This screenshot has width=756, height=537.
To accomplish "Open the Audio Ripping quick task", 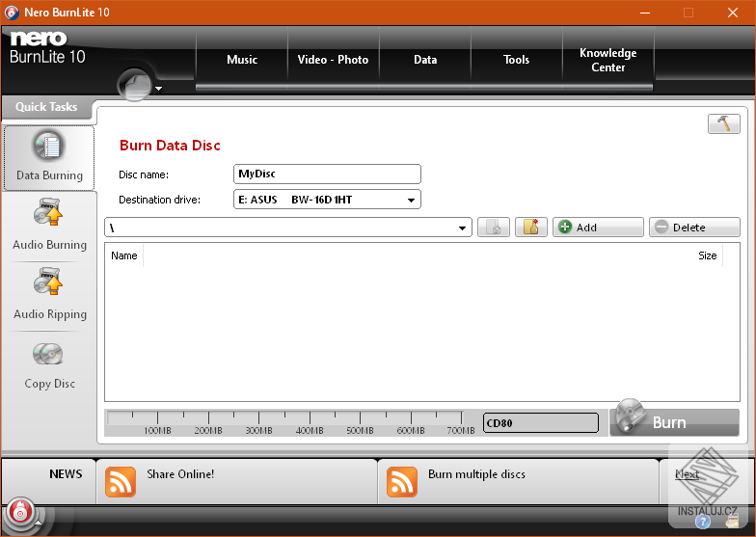I will (x=49, y=295).
